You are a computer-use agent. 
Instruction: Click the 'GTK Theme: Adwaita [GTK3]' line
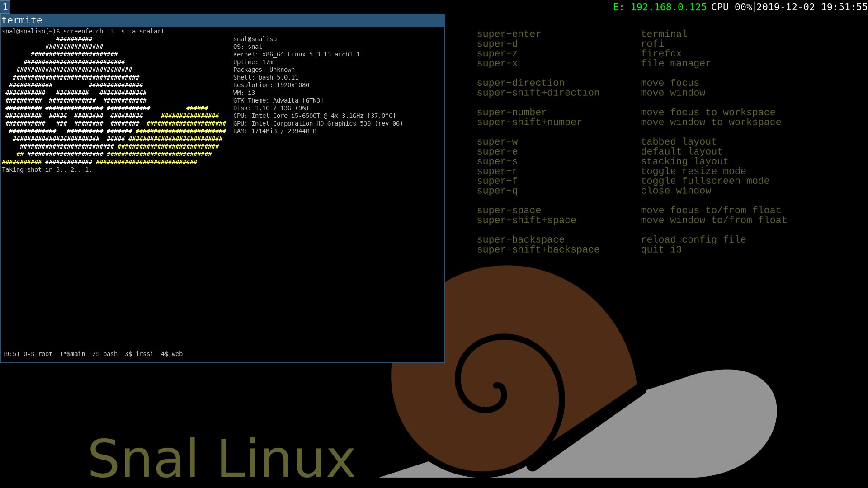point(278,100)
